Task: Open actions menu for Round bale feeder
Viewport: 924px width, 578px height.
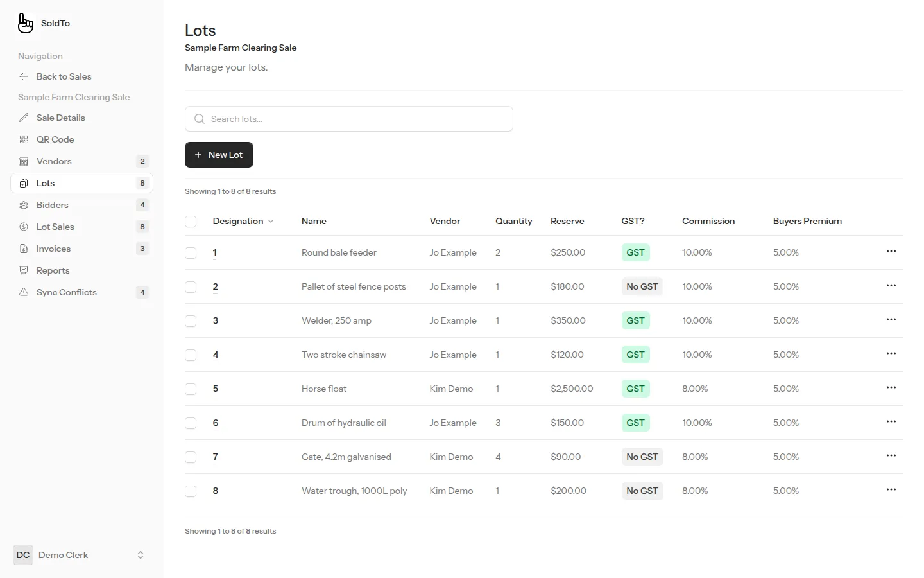Action: [x=891, y=251]
